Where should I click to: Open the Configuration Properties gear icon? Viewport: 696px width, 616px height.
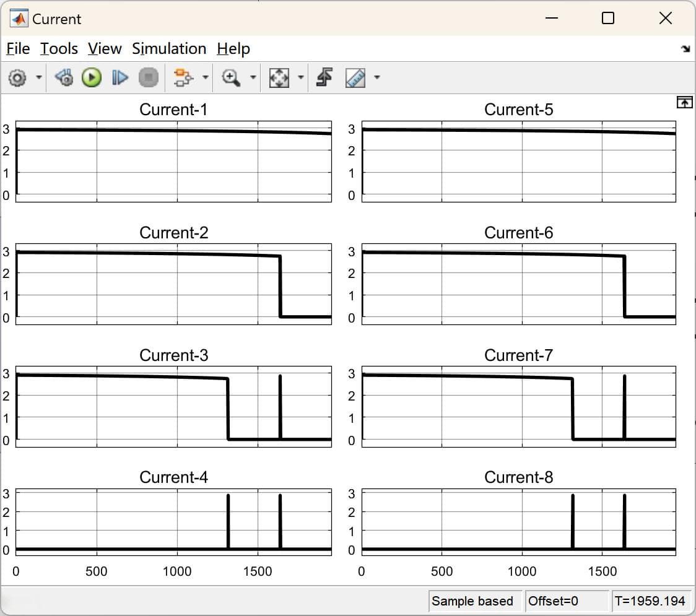tap(17, 77)
